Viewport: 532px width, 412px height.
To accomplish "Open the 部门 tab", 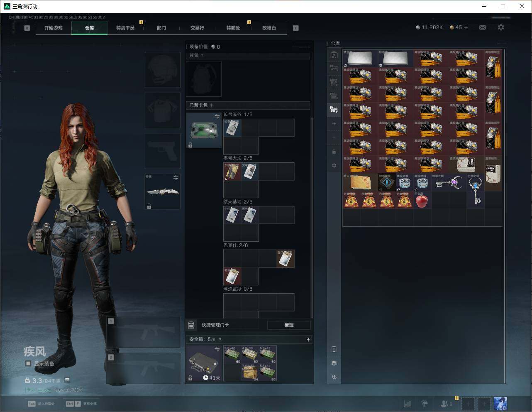I will (x=161, y=28).
